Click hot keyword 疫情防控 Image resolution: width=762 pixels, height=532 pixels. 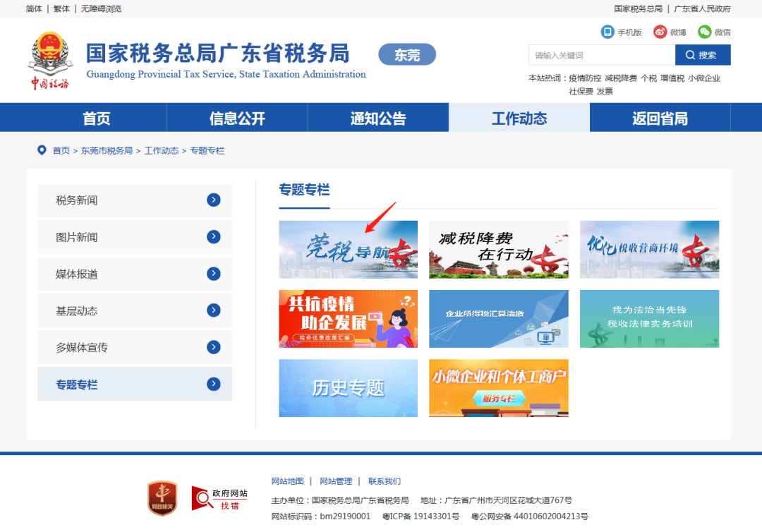(x=585, y=78)
